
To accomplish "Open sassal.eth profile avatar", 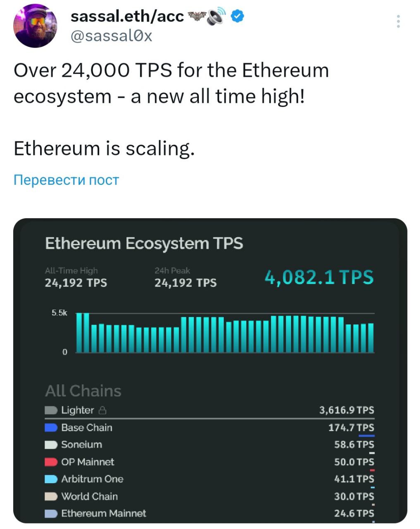I will click(x=35, y=26).
